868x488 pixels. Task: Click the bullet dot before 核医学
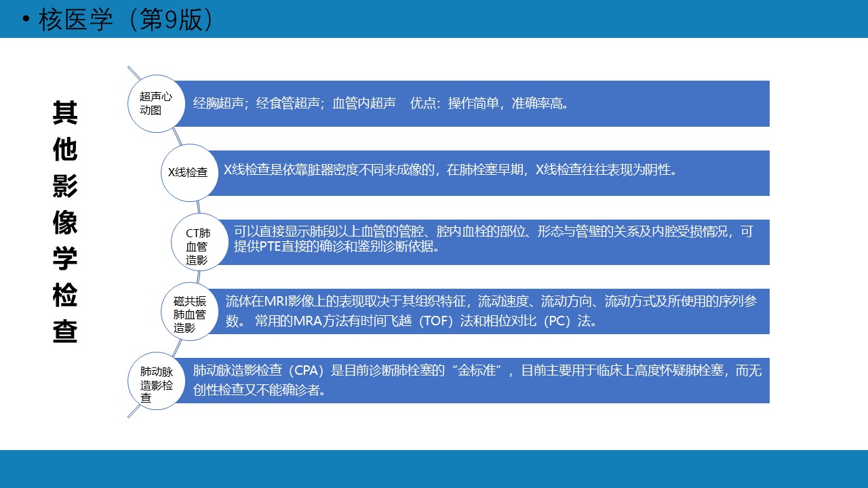click(26, 20)
